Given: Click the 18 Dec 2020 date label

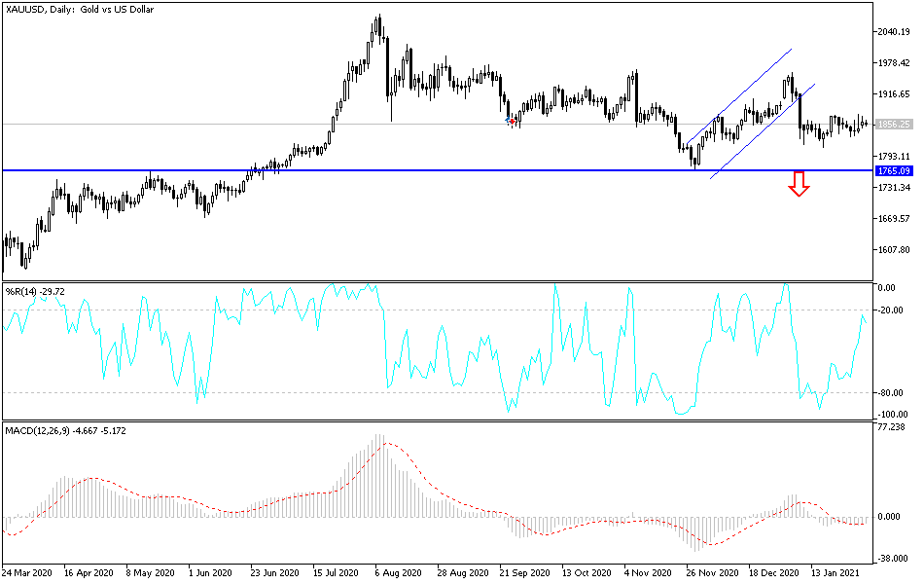Looking at the screenshot, I should point(774,573).
